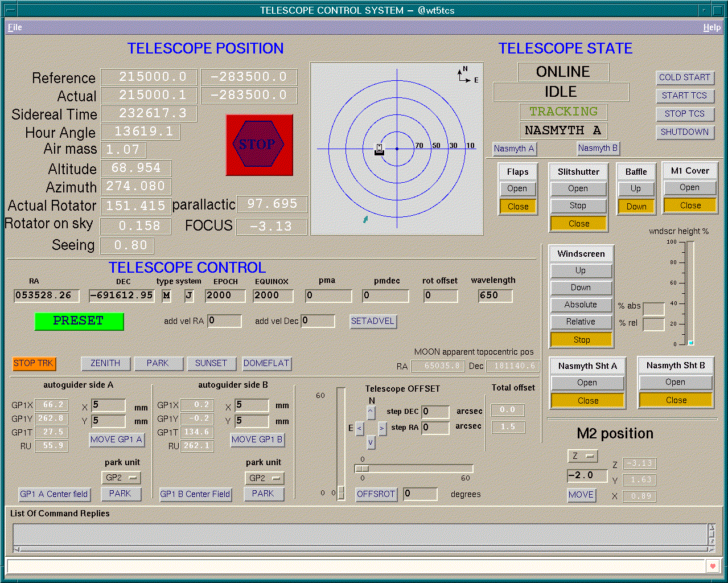Offset telescope south with the down arrow
Screen dimensions: 728x583
point(371,442)
